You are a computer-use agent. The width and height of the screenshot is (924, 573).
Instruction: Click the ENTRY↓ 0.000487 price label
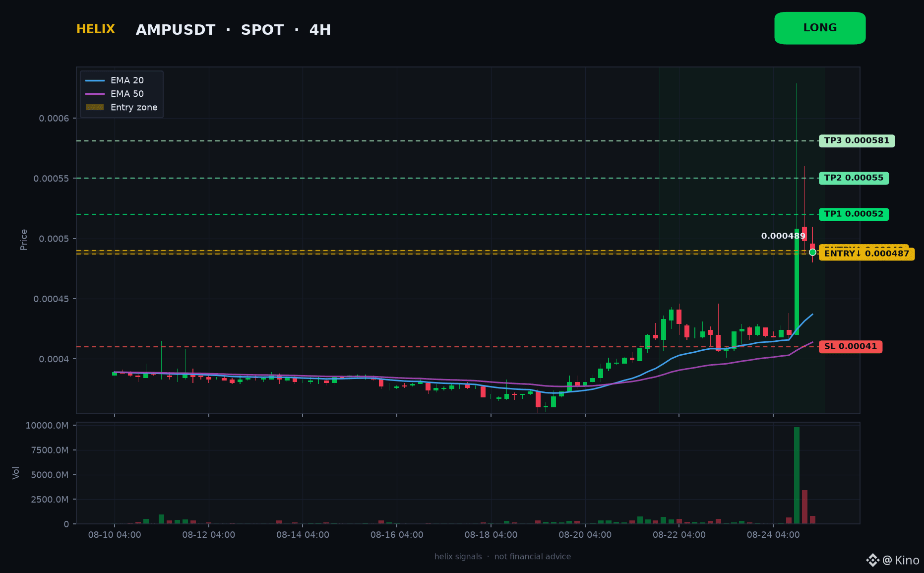[866, 254]
